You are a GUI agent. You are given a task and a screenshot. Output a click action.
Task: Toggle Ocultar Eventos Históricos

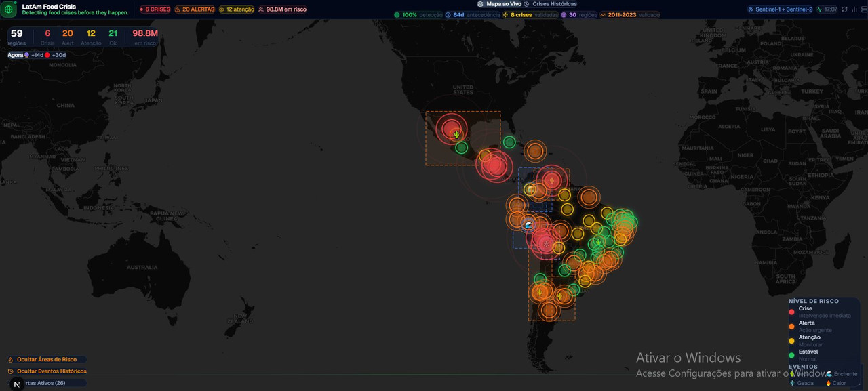pyautogui.click(x=51, y=371)
